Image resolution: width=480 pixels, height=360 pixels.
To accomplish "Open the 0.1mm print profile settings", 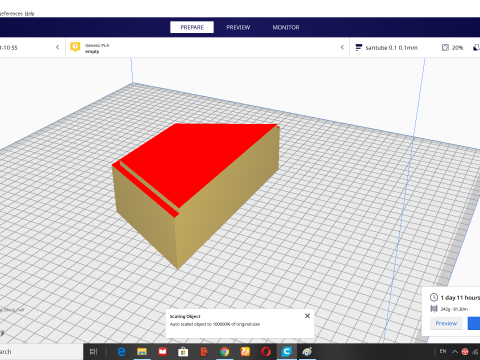I will coord(391,48).
